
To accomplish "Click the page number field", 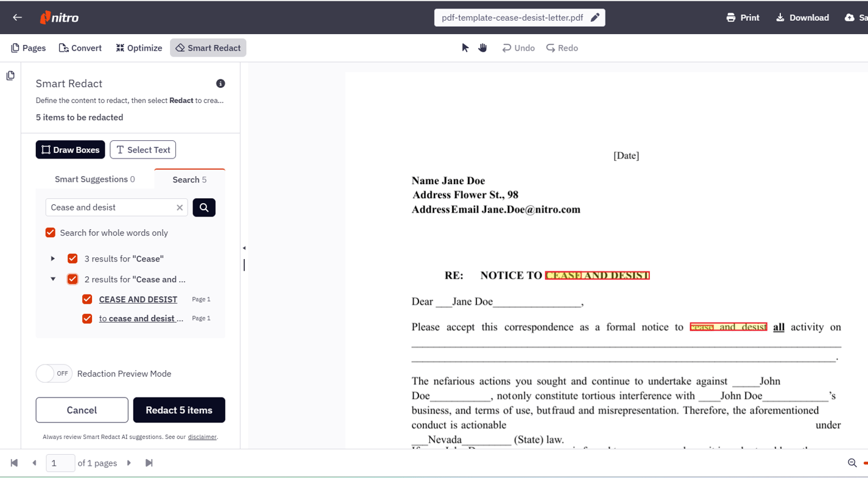I will tap(60, 463).
